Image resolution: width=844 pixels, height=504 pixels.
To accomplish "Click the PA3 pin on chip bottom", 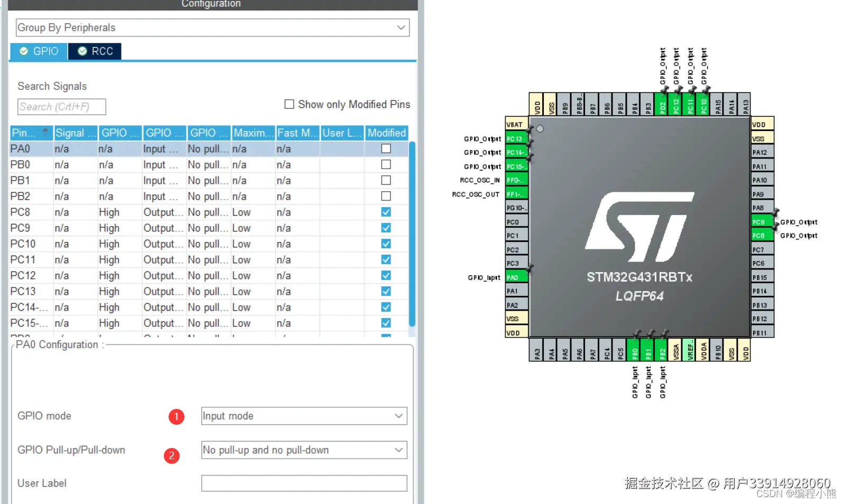I will click(x=536, y=350).
